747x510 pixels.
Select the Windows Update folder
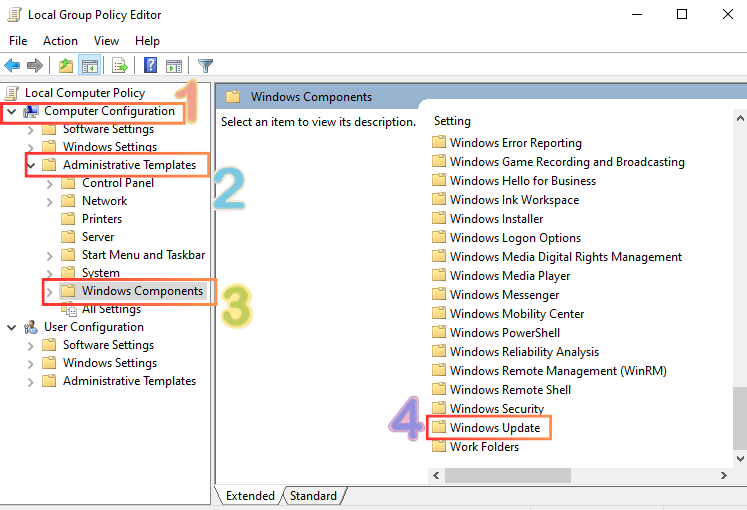click(494, 428)
